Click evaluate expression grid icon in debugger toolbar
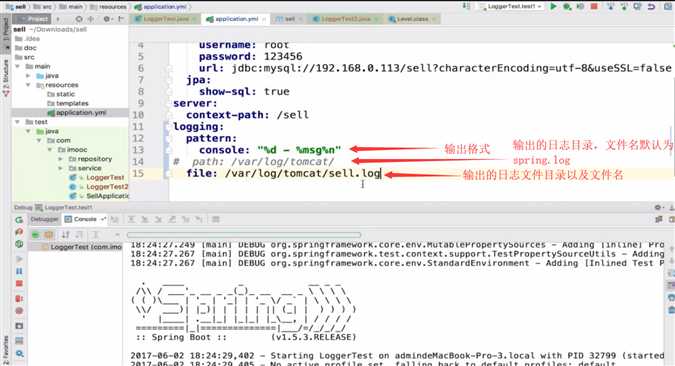This screenshot has height=366, width=675. 216,220
